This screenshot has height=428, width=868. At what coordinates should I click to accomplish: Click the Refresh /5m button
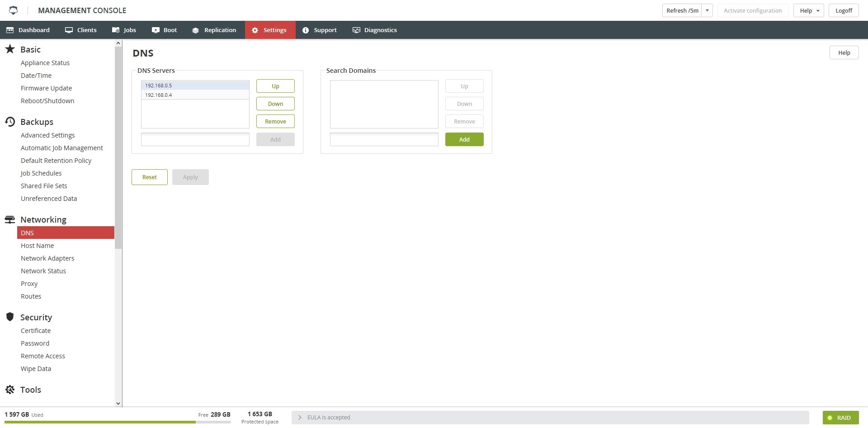pos(682,10)
